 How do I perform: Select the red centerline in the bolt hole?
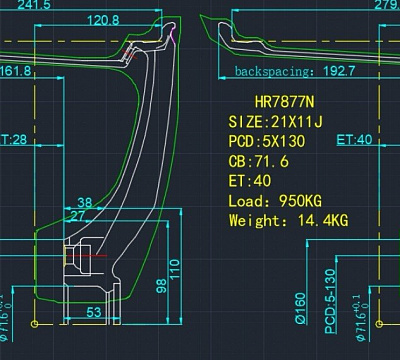(x=87, y=256)
